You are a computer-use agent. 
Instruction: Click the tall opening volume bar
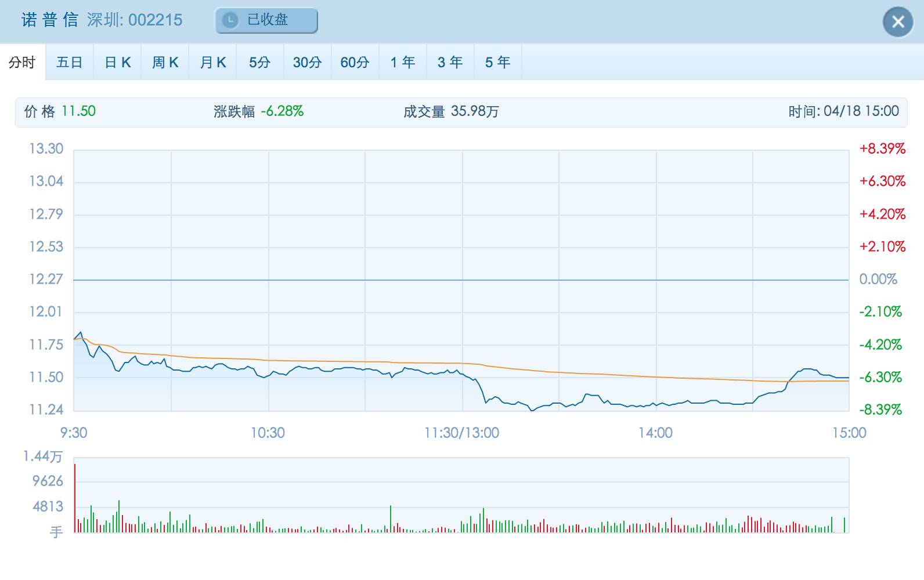pos(75,498)
